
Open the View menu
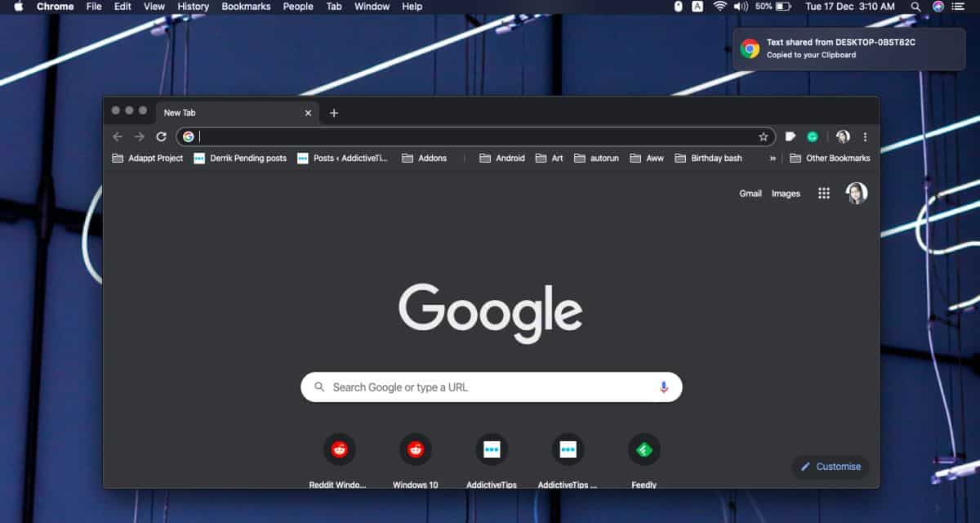(x=154, y=7)
